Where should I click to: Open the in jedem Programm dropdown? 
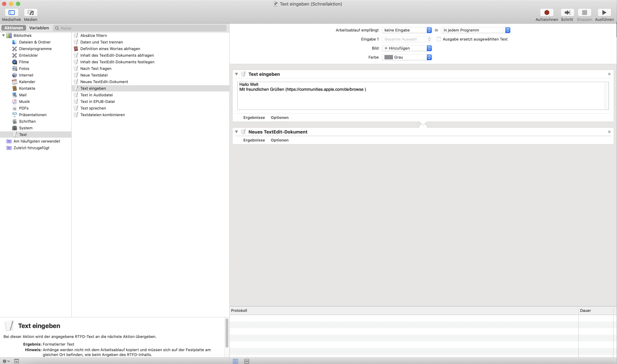(x=475, y=30)
